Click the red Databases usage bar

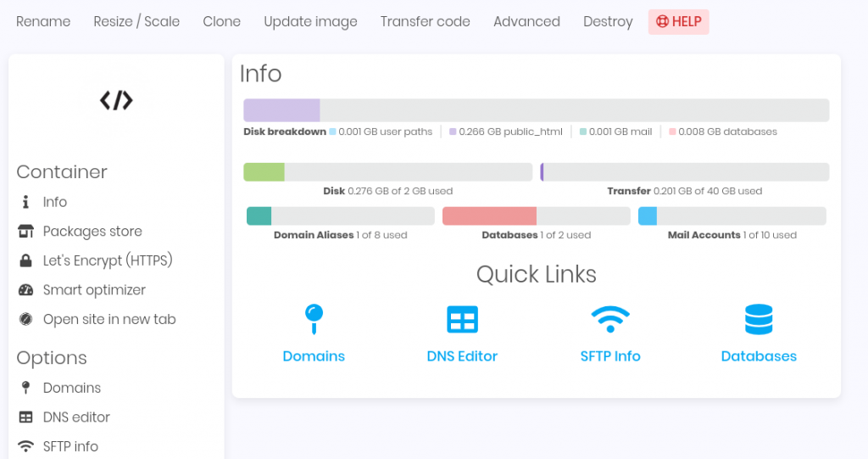(537, 216)
